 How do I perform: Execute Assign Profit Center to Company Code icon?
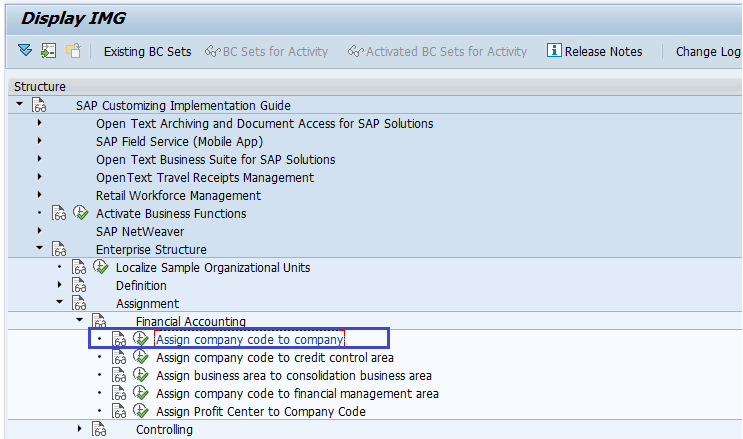[x=140, y=411]
